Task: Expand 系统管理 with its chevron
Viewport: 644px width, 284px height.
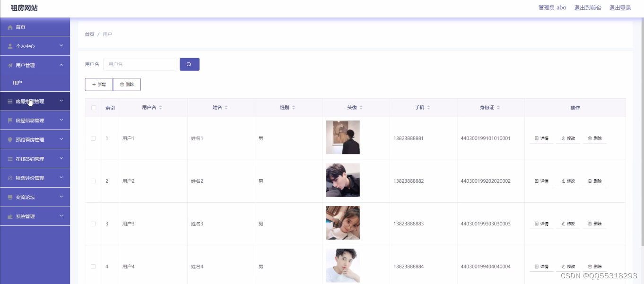Action: pos(61,216)
